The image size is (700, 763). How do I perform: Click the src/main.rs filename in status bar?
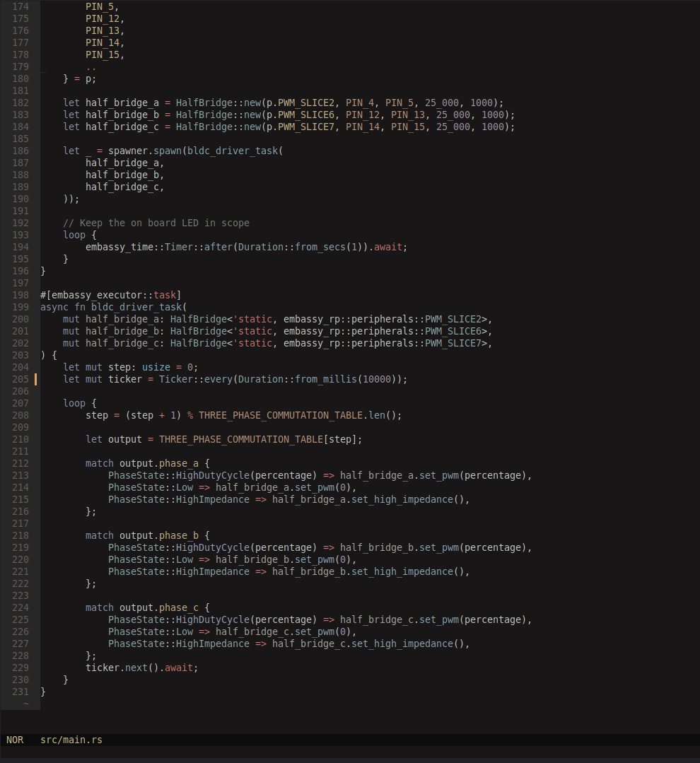71,739
